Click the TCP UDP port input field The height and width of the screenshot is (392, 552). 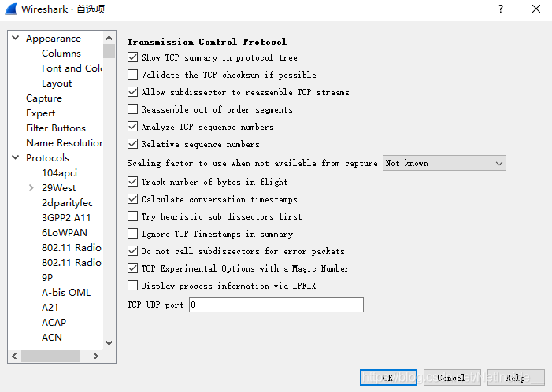[x=276, y=305]
